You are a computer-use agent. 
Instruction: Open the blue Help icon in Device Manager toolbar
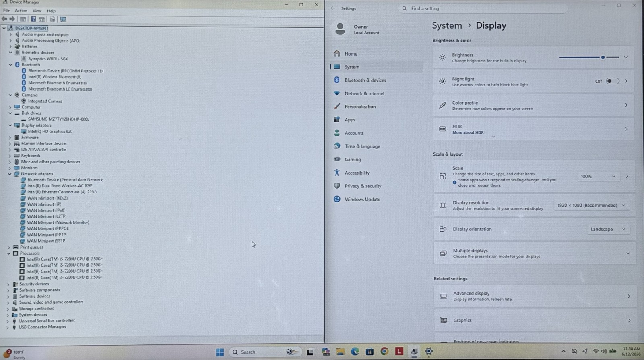click(33, 19)
